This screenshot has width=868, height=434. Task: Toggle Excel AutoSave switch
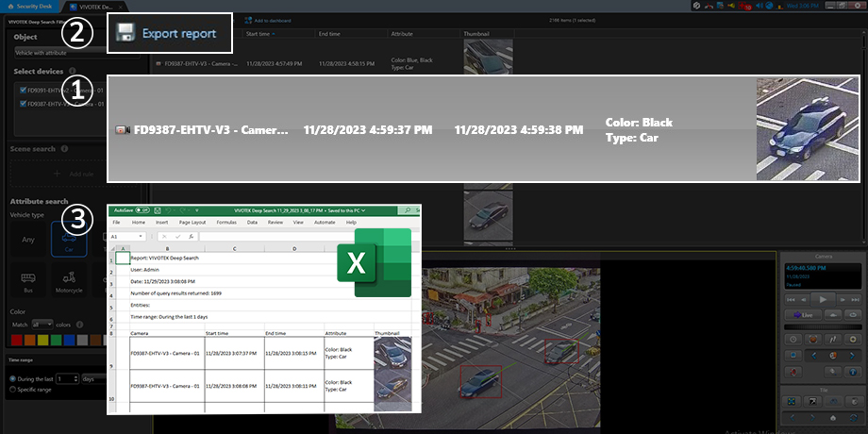pyautogui.click(x=142, y=210)
